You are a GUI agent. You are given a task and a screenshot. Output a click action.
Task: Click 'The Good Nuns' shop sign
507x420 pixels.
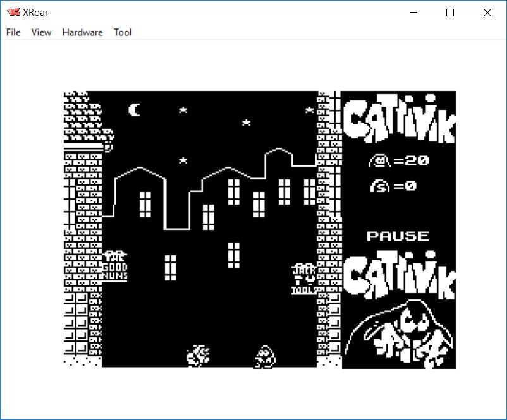[x=115, y=266]
